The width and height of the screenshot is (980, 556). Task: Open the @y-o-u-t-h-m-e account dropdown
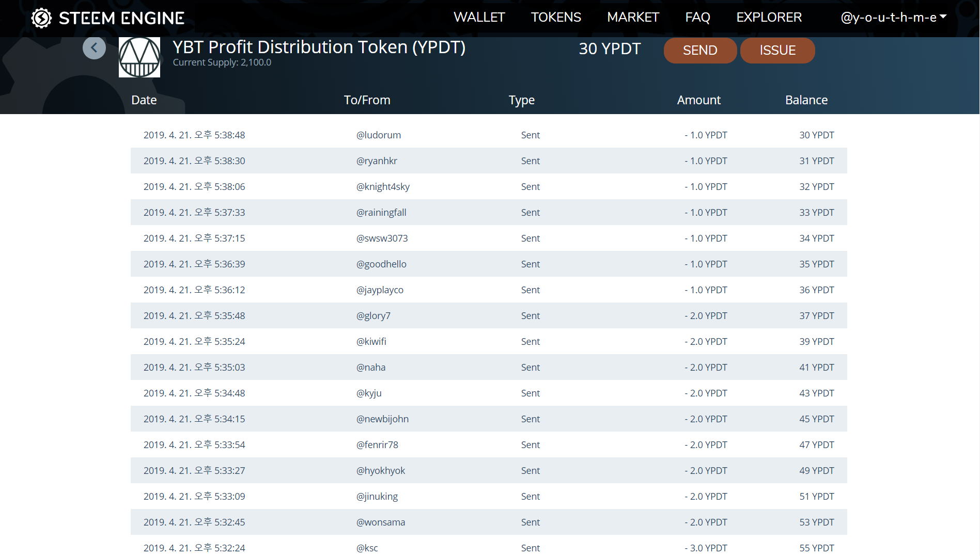coord(894,17)
